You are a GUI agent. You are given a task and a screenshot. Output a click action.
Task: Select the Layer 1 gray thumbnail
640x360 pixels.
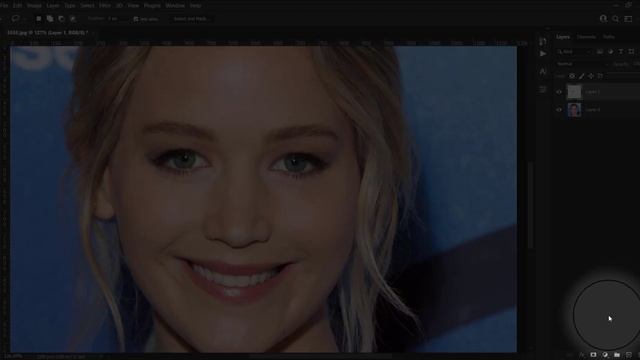[574, 91]
